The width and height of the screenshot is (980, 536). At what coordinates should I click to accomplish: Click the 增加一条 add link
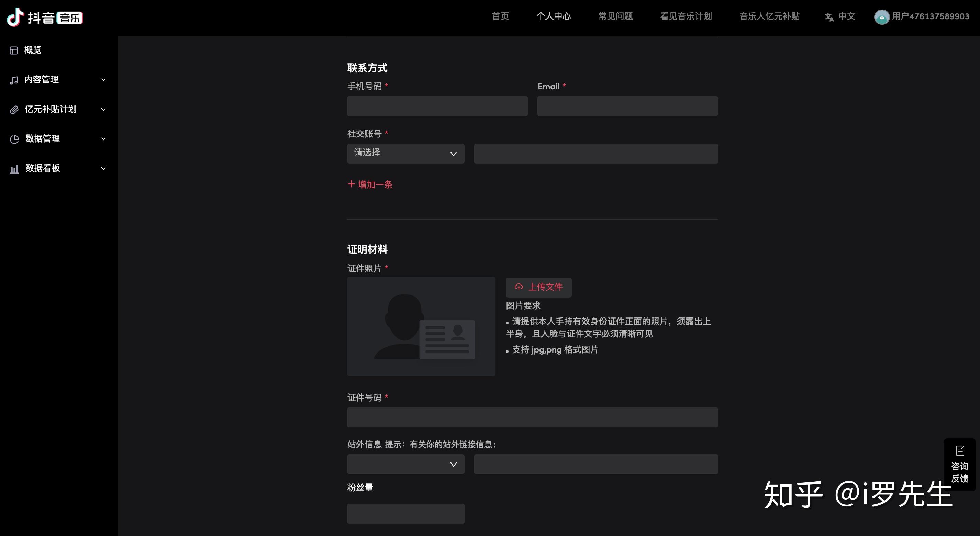pos(370,185)
